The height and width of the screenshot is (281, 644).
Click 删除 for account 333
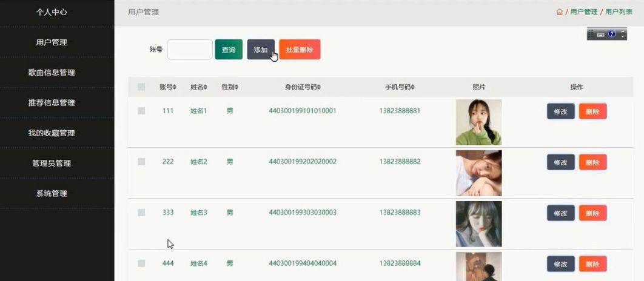(592, 213)
